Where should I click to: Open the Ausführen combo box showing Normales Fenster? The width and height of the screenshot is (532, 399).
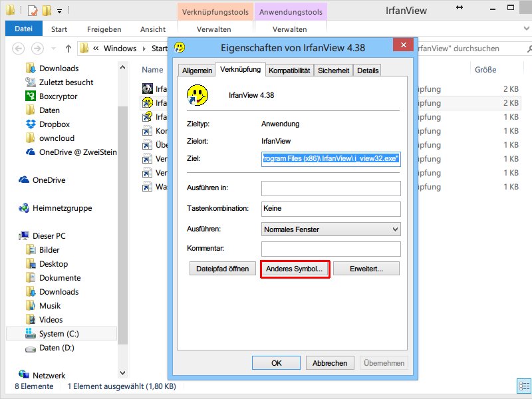(331, 229)
